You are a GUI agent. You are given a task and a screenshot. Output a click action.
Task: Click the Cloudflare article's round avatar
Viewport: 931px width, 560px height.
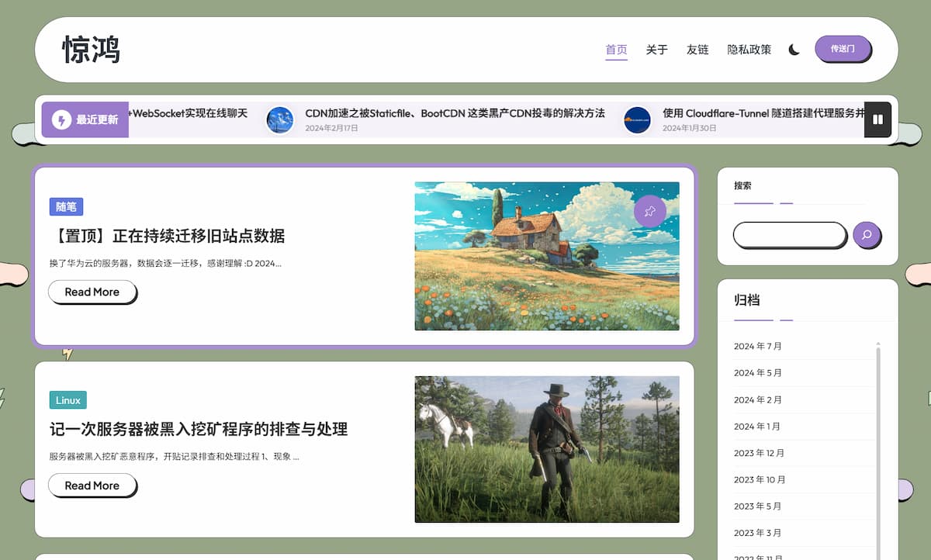pyautogui.click(x=637, y=119)
